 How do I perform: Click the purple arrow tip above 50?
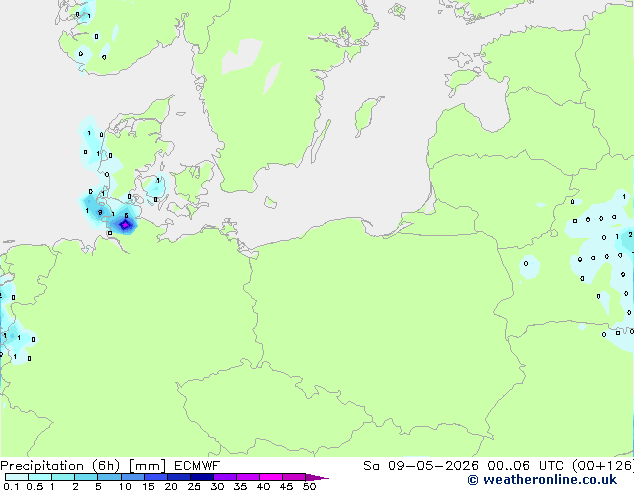point(317,477)
